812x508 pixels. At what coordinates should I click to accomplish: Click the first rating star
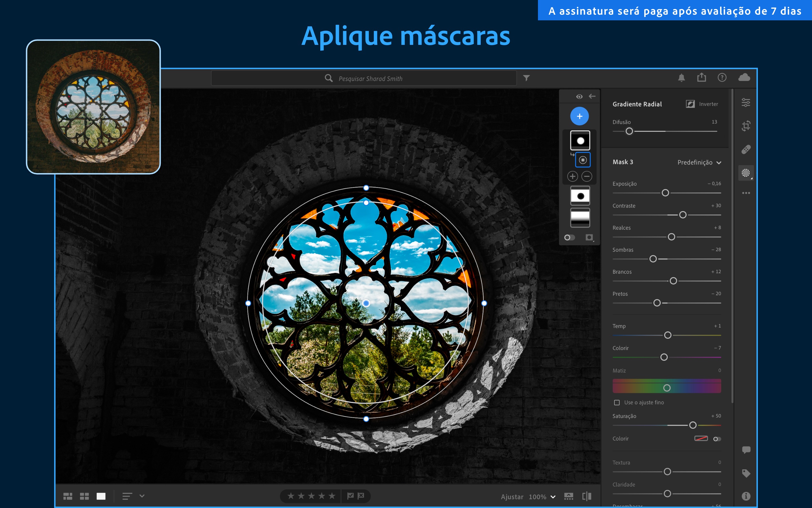(291, 496)
